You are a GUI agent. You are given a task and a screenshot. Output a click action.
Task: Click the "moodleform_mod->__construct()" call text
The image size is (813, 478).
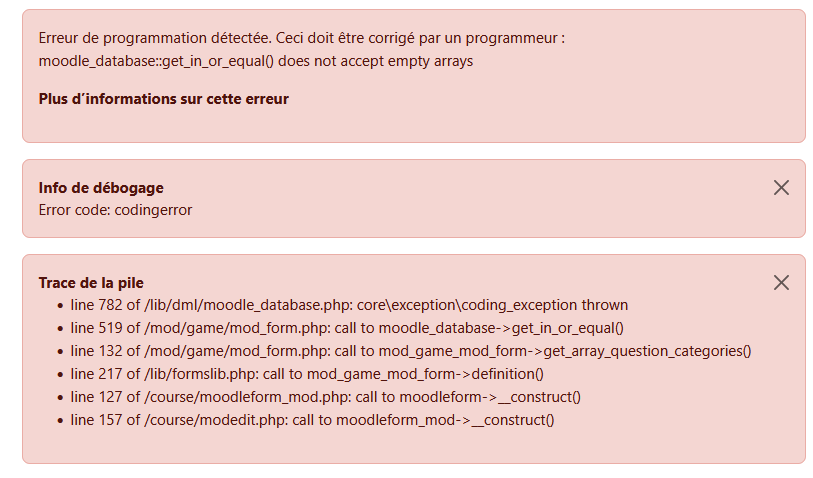(445, 419)
